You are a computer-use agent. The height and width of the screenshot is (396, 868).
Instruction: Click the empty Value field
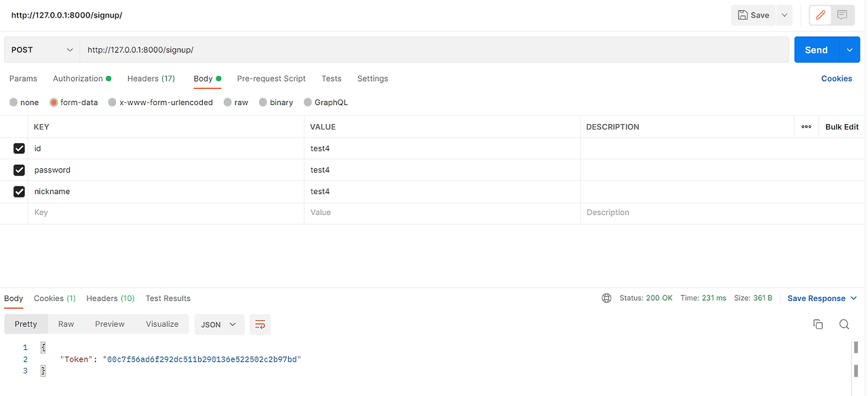tap(442, 213)
